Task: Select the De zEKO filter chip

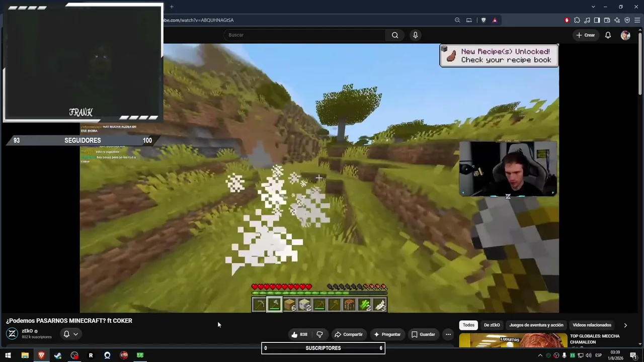Action: click(492, 325)
